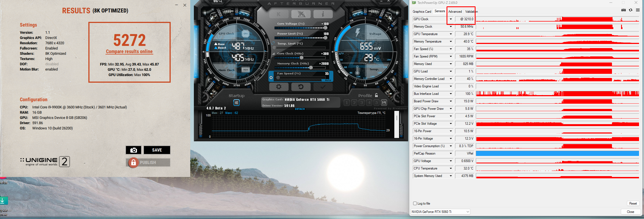Save the profile using Afterburner's floppy disk icon
Viewport: 644px width, 219px height.
(384, 103)
